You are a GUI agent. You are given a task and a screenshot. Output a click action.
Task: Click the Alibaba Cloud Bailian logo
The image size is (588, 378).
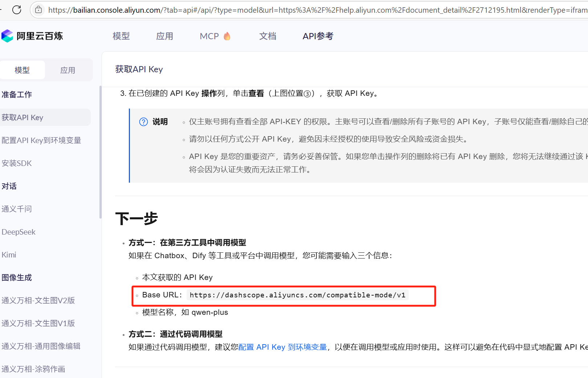click(x=32, y=36)
